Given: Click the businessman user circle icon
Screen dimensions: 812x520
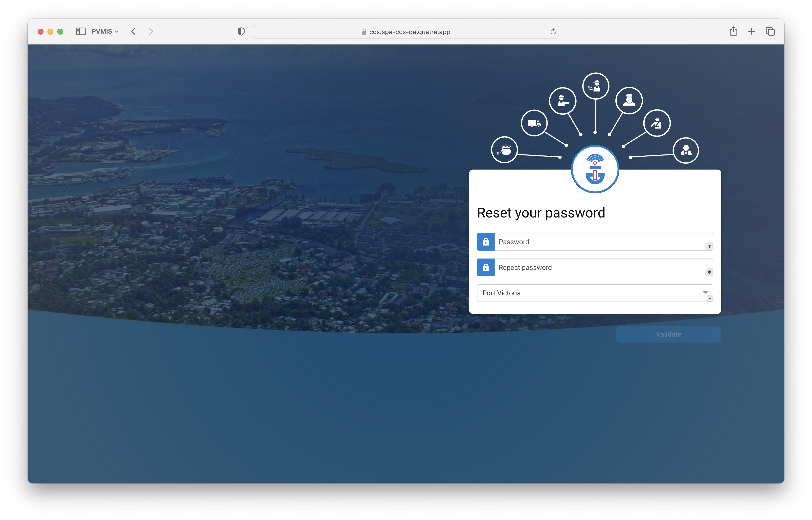Looking at the screenshot, I should pyautogui.click(x=686, y=150).
